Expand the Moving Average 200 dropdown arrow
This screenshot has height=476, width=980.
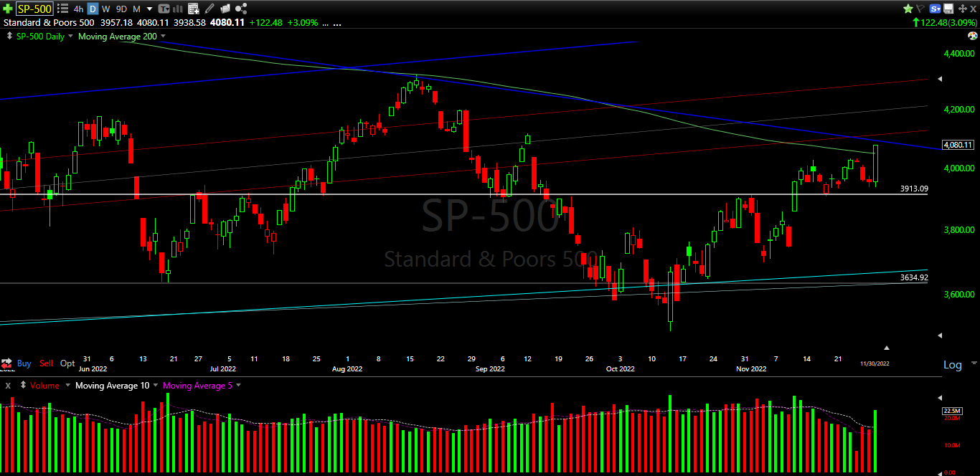pos(163,37)
